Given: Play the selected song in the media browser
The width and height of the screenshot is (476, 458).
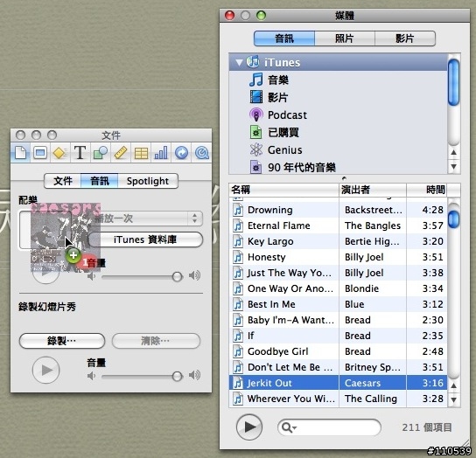Looking at the screenshot, I should (x=249, y=427).
